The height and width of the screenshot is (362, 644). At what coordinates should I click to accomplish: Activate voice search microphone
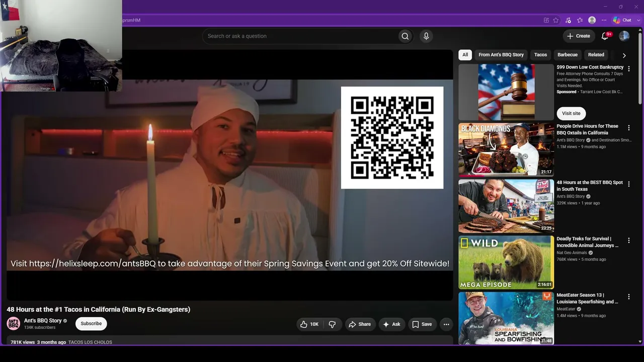(x=426, y=36)
